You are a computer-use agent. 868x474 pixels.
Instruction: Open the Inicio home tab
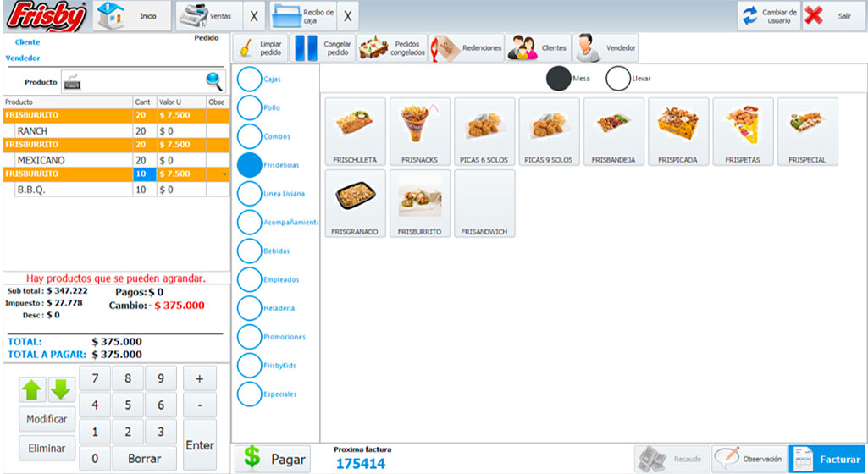point(132,16)
